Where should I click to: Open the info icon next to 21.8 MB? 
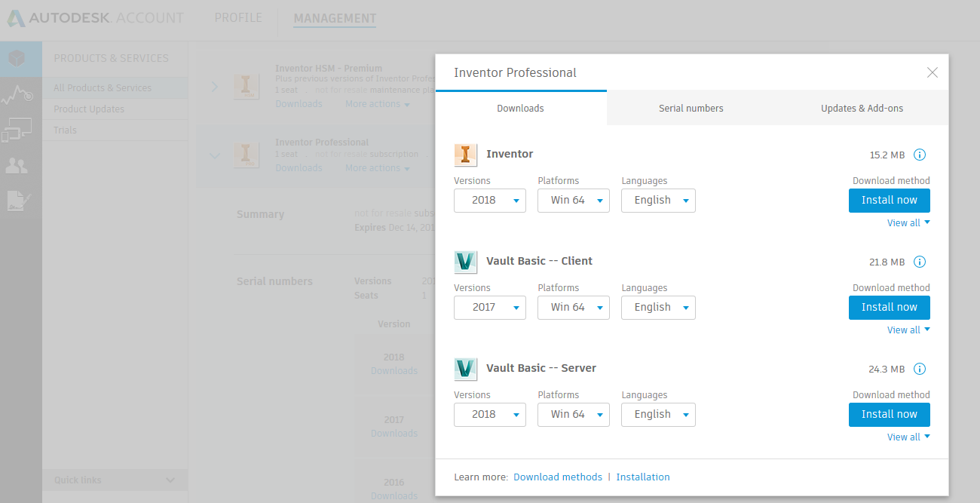point(919,262)
